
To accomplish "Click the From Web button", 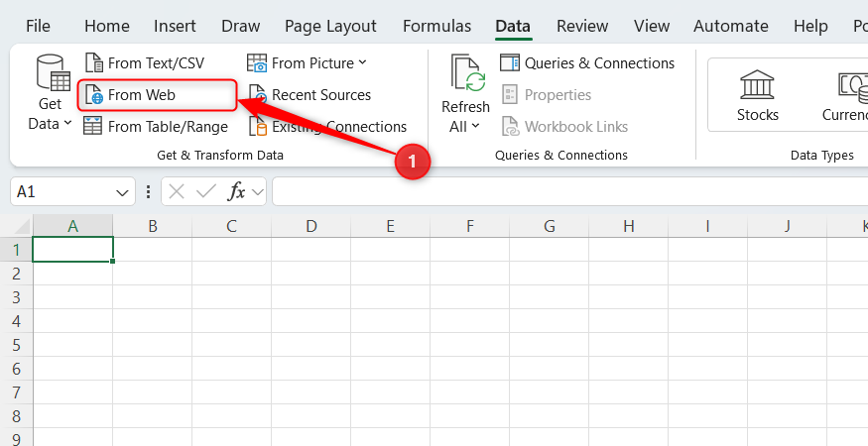I will [157, 95].
